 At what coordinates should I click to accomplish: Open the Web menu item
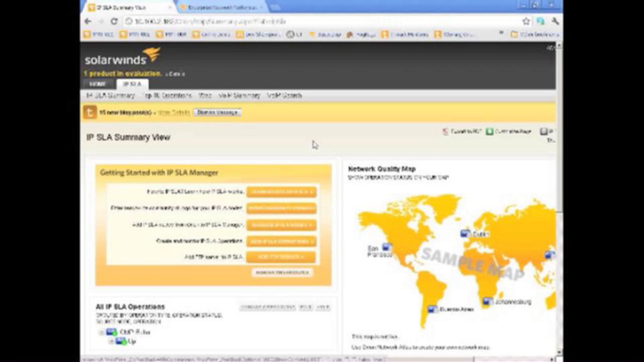coord(205,95)
